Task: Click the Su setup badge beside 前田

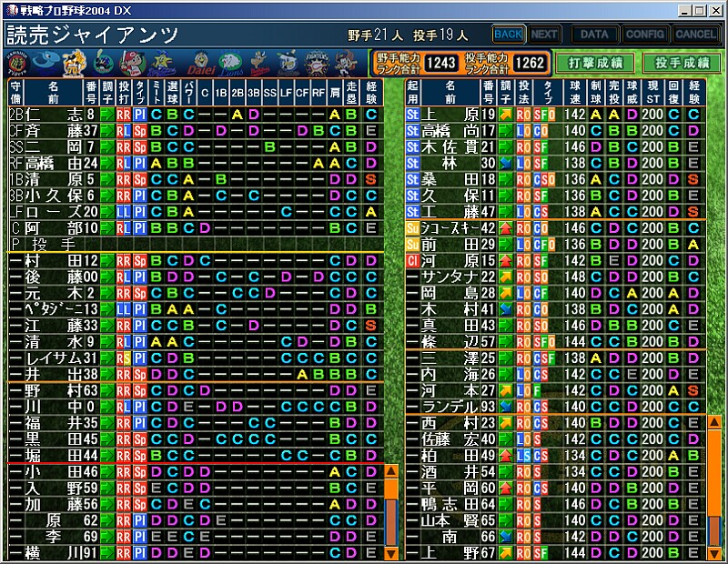Action: 413,245
